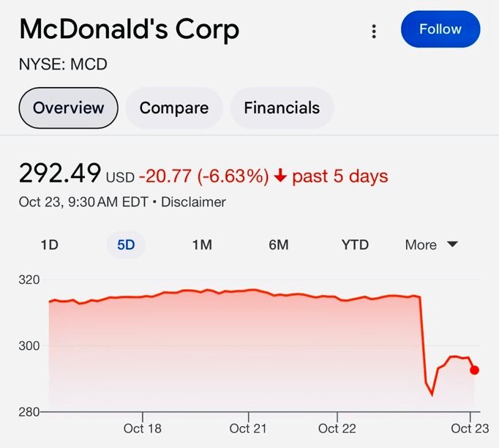Select the 5D time range
499x448 pixels.
click(126, 244)
